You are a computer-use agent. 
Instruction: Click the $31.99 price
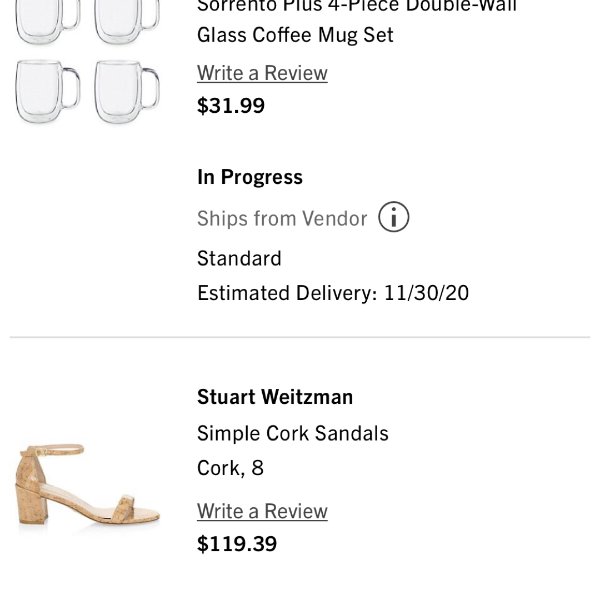(x=231, y=106)
